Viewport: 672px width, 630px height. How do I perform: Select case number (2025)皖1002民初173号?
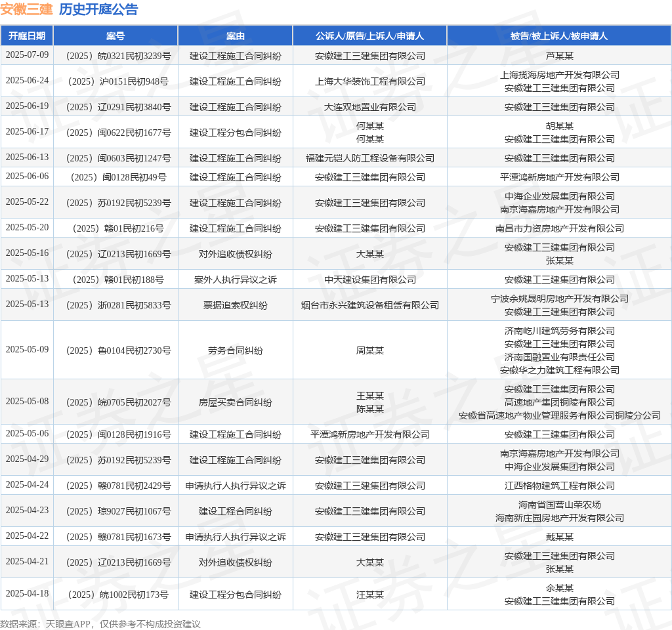coord(118,595)
